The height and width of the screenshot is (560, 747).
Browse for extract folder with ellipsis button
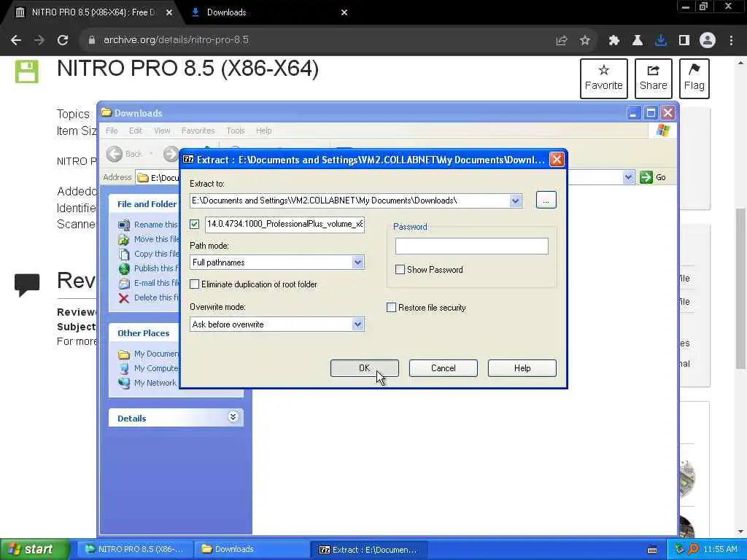[x=546, y=201]
